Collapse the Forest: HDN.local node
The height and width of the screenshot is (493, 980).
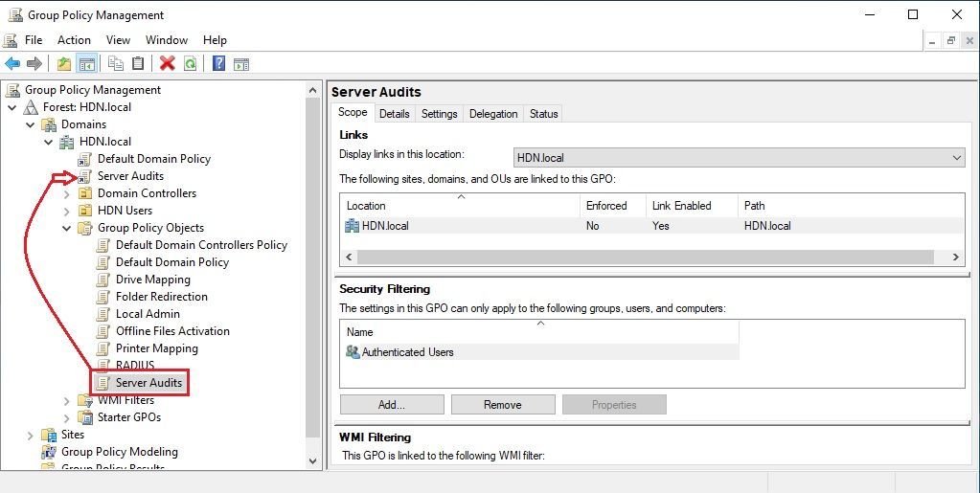pyautogui.click(x=11, y=107)
